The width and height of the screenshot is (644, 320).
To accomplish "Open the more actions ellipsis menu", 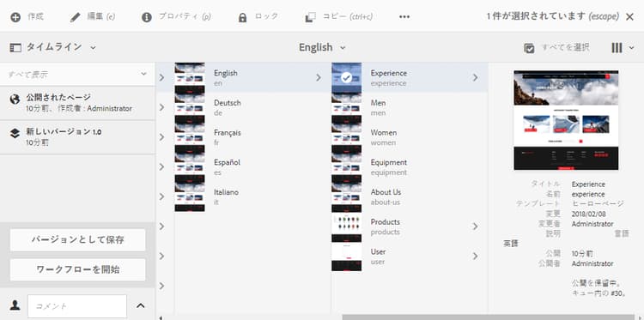I will (404, 17).
